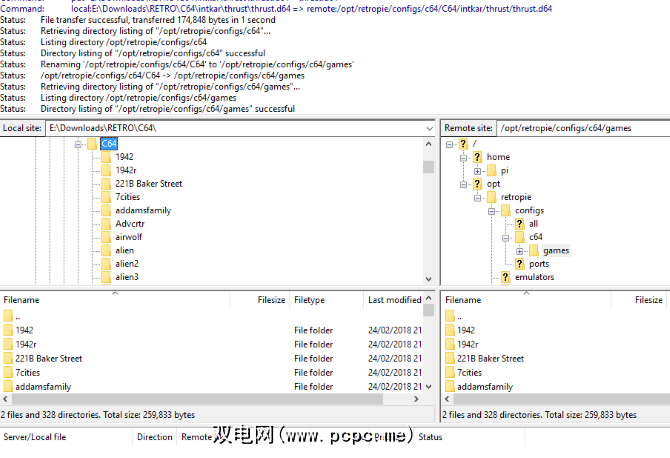The height and width of the screenshot is (458, 670).
Task: Expand the remote games folder
Action: (x=520, y=251)
